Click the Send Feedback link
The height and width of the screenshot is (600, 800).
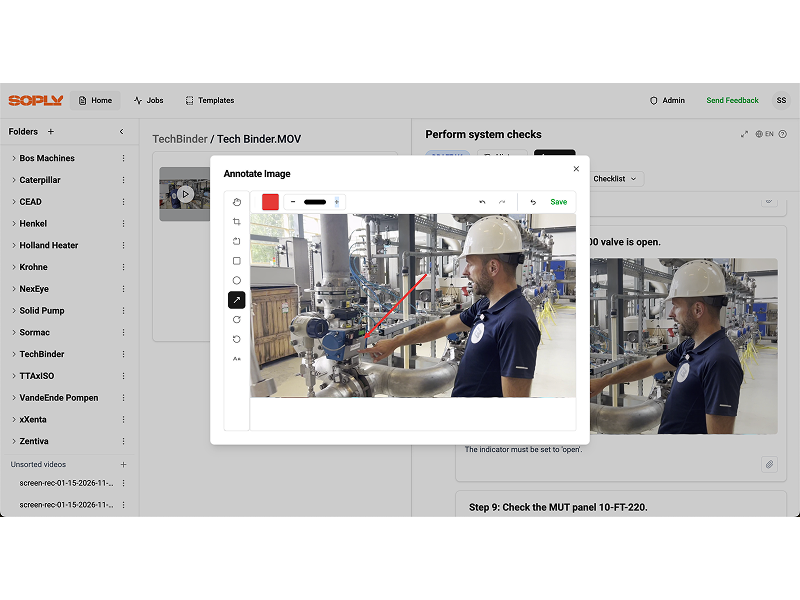coord(732,100)
